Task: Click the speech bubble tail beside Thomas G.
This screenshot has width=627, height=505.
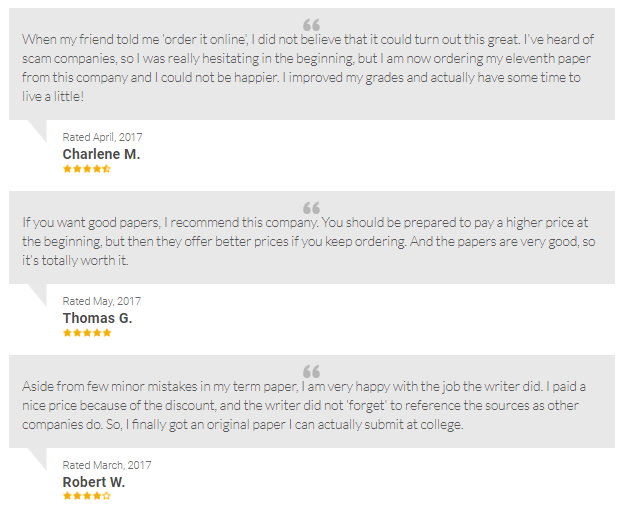Action: [37, 295]
